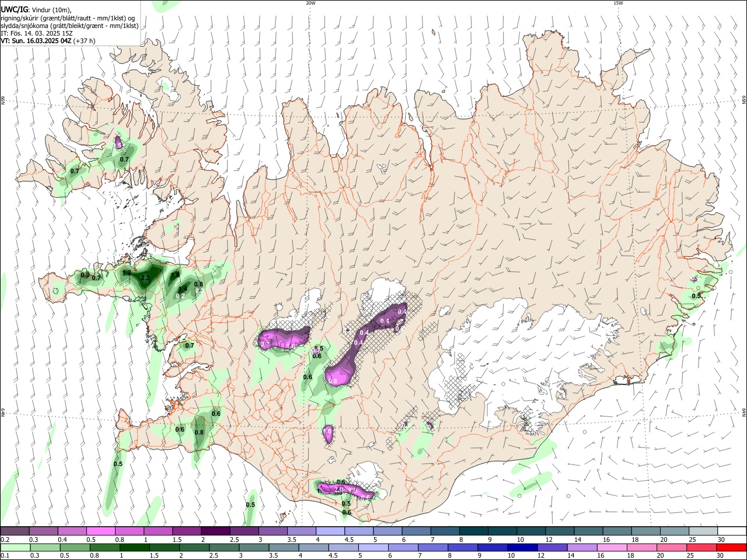Click the 4.5 swatch in the top legend row

click(x=358, y=531)
